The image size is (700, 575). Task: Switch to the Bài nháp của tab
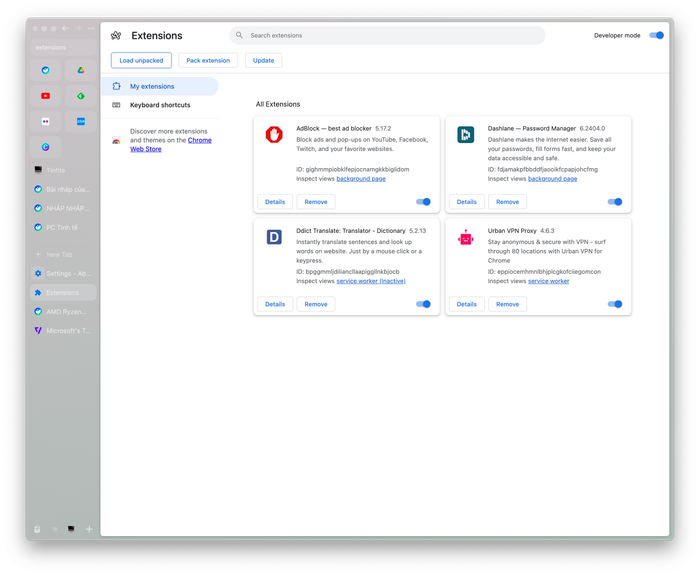coord(63,189)
